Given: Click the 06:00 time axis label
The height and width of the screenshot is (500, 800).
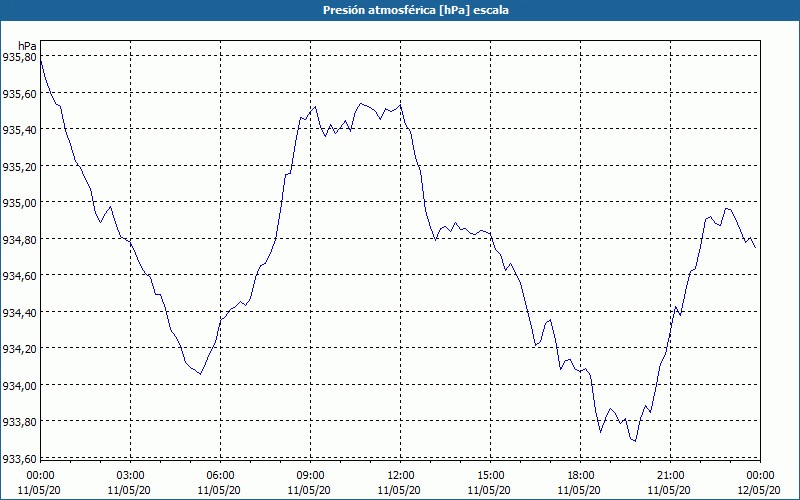Looking at the screenshot, I should (220, 475).
